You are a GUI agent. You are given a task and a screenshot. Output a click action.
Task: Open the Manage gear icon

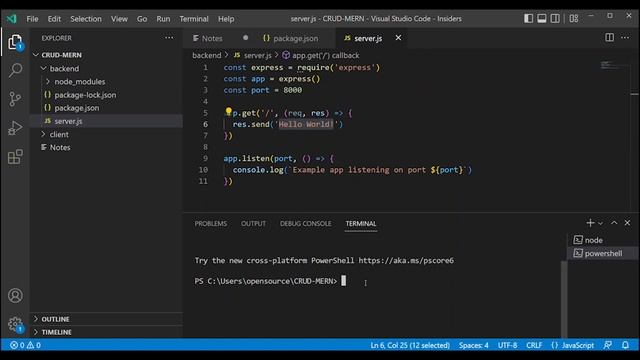(15, 324)
